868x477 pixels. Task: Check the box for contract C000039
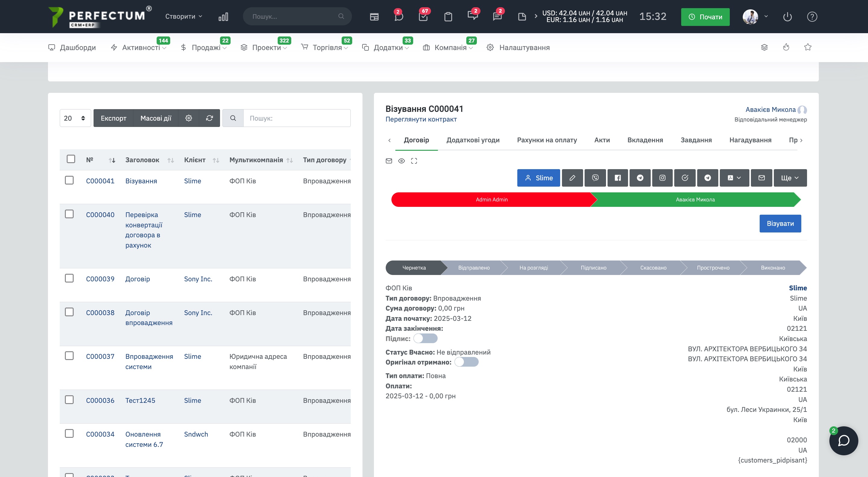pyautogui.click(x=69, y=278)
